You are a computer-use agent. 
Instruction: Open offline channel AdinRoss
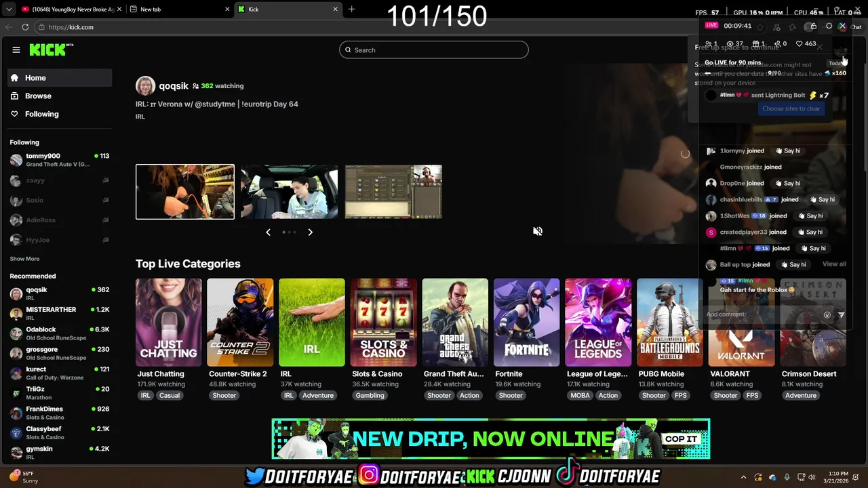(60, 220)
